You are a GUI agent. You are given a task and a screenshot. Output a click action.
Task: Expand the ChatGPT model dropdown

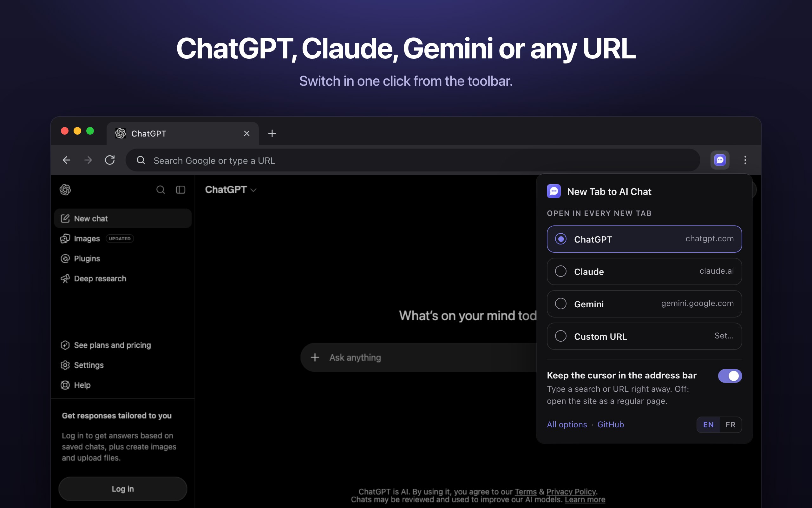[231, 190]
